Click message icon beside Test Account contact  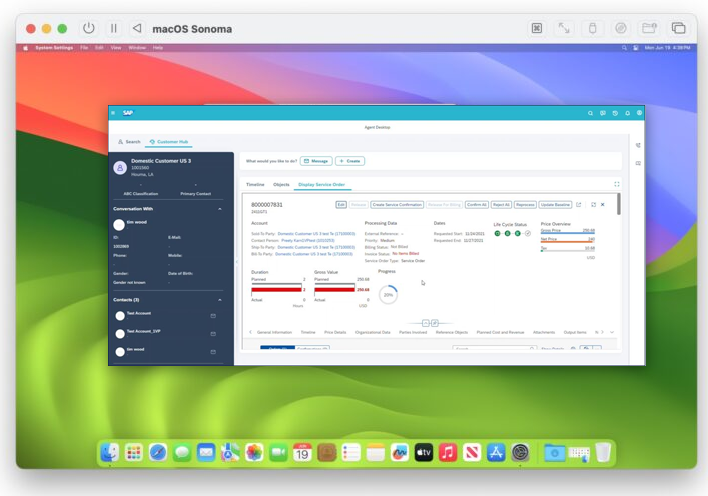213,316
